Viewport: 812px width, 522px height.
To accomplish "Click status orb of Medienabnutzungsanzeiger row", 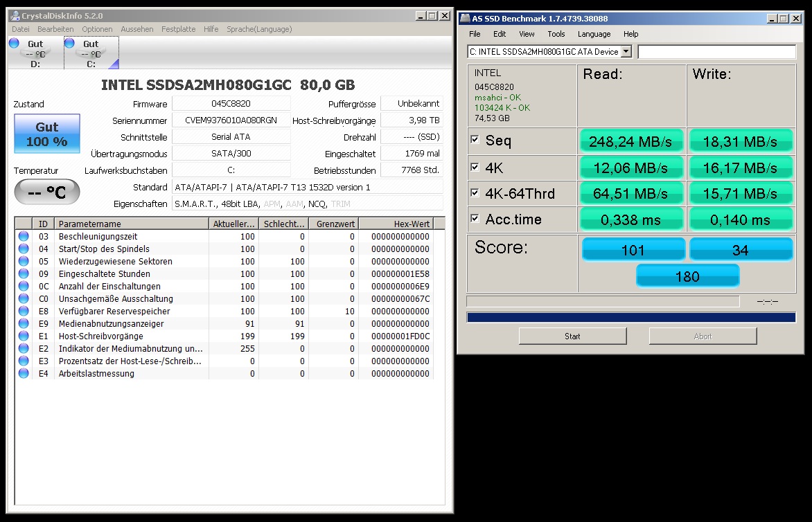I will point(24,323).
